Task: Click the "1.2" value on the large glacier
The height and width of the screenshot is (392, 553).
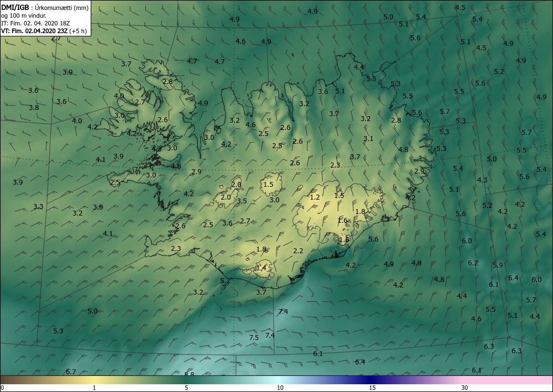Action: pos(315,197)
